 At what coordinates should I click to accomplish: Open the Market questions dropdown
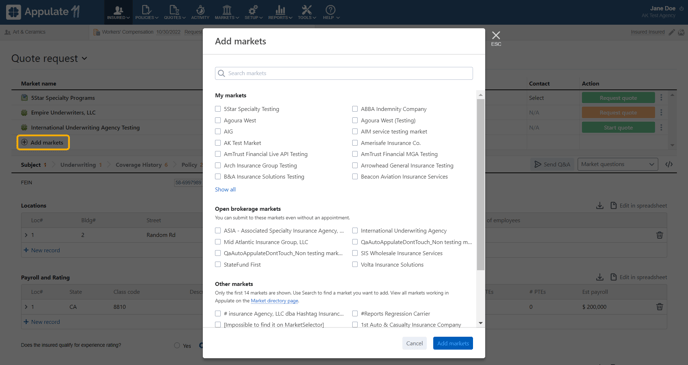pos(617,164)
